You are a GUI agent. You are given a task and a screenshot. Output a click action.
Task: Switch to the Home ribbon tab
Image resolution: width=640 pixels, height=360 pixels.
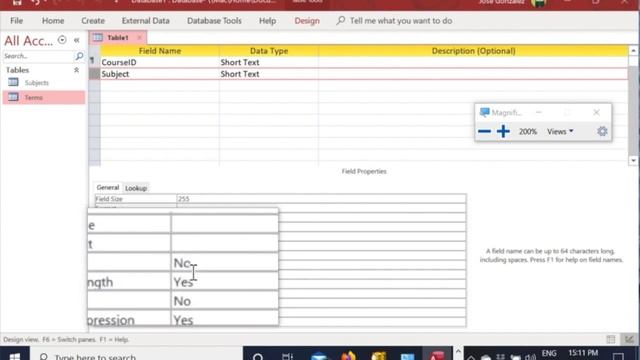point(53,21)
